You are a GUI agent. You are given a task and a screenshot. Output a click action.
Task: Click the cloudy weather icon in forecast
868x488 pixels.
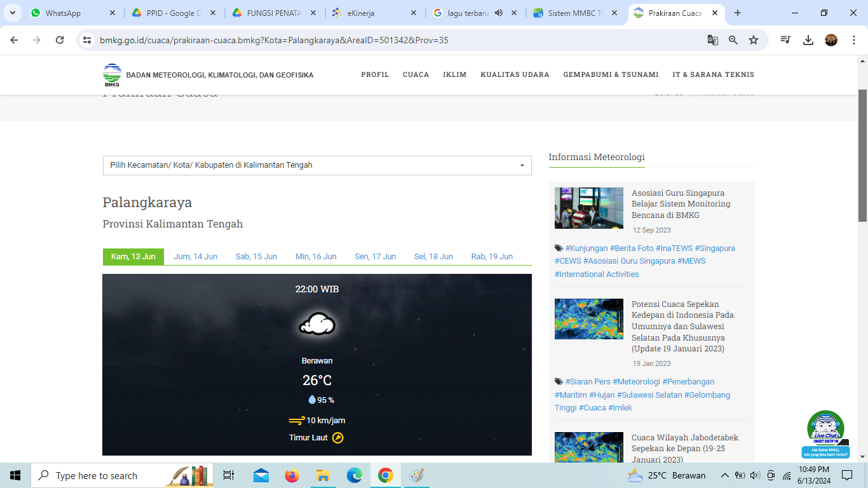pos(317,325)
